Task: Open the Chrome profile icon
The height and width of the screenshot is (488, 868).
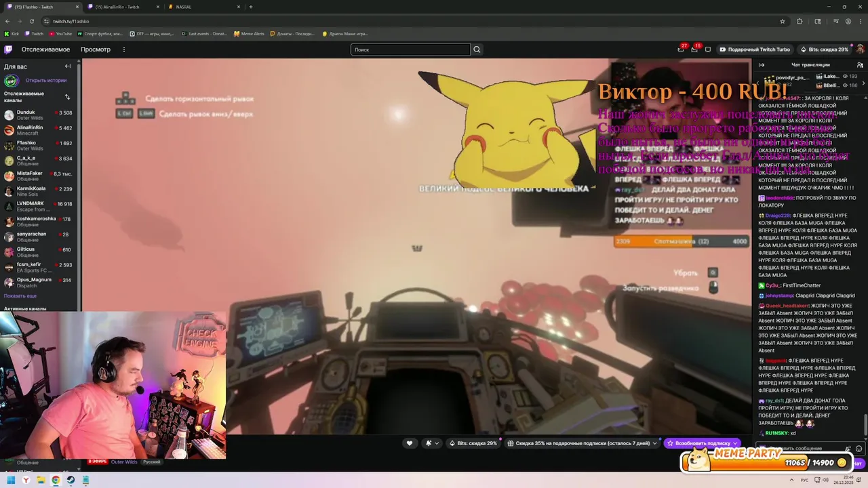Action: [x=848, y=21]
